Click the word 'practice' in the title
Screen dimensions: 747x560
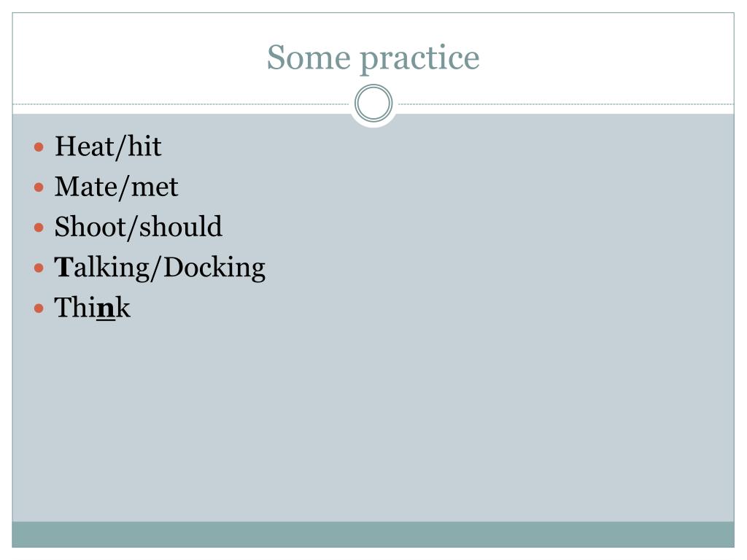tap(419, 59)
